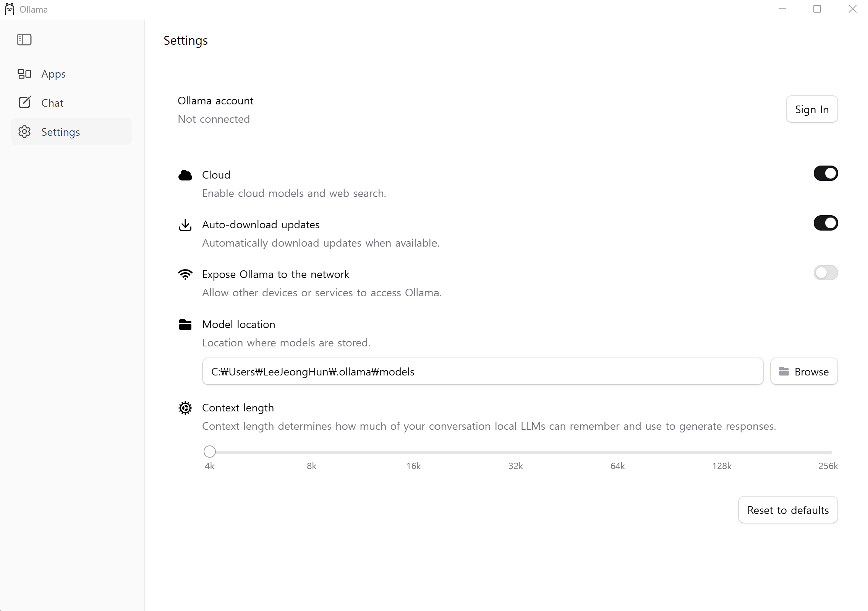The height and width of the screenshot is (611, 868).
Task: Sign in to Ollama account
Action: pyautogui.click(x=812, y=109)
